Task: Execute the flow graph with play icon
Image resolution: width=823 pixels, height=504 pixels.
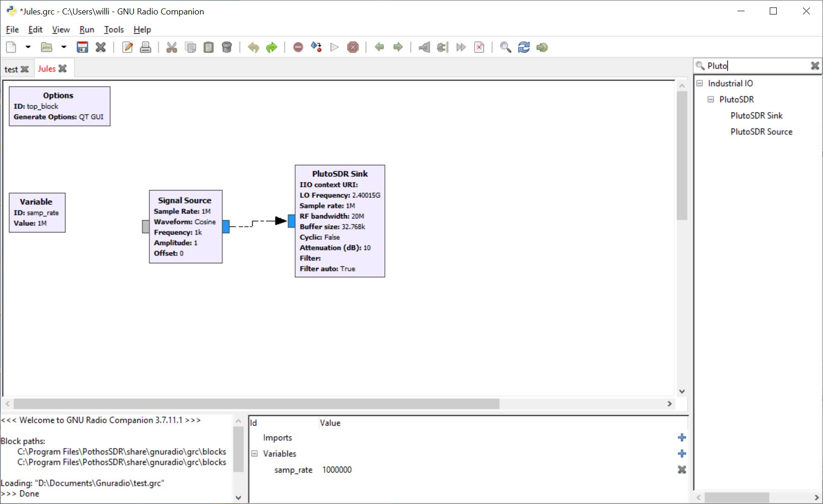Action: 334,47
